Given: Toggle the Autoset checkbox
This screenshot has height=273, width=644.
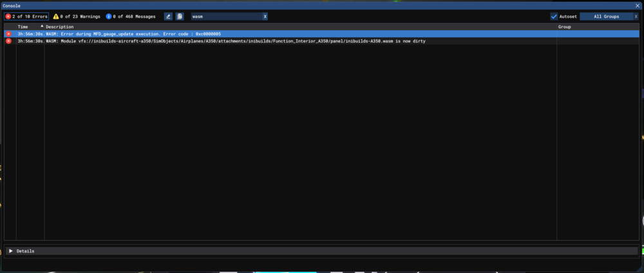Looking at the screenshot, I should pyautogui.click(x=554, y=17).
